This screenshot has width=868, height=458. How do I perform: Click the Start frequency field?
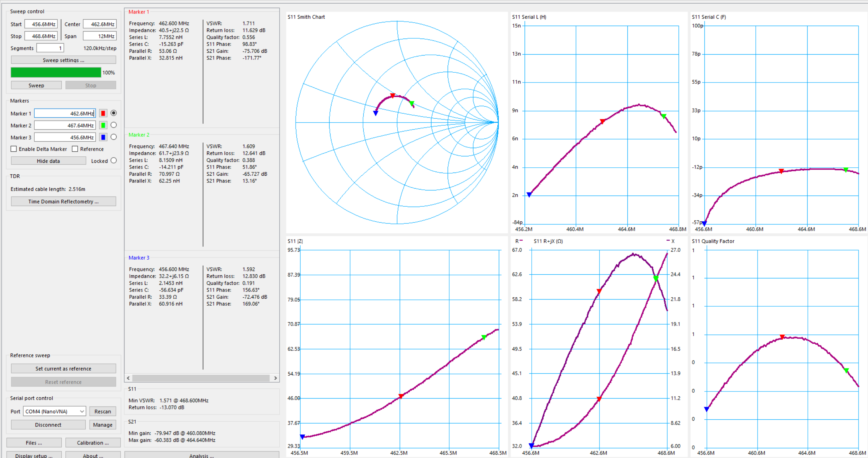pyautogui.click(x=41, y=24)
